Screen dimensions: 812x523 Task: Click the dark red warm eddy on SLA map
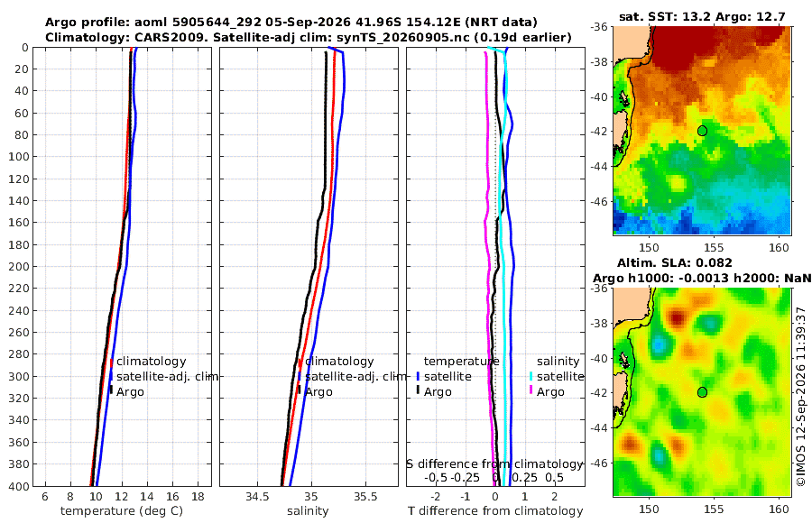pos(677,317)
